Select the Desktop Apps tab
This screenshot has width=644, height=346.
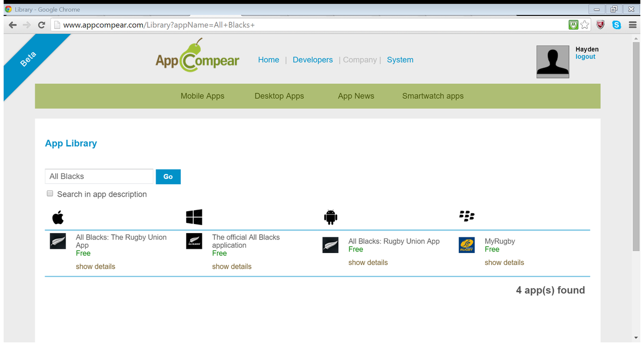click(x=279, y=96)
